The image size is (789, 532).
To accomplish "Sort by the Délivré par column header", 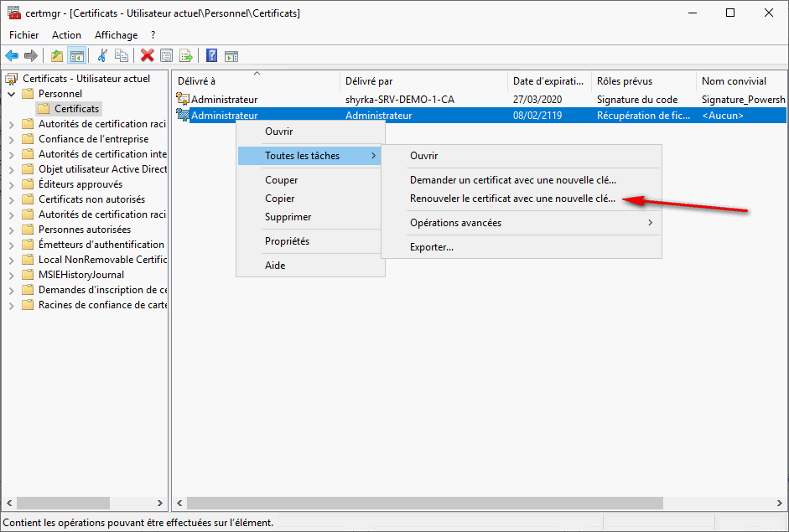I will (423, 81).
